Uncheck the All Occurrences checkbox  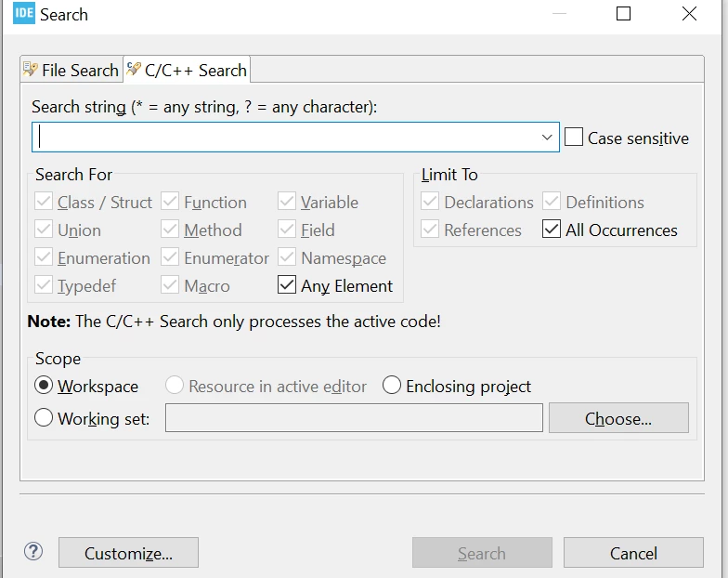(x=552, y=229)
